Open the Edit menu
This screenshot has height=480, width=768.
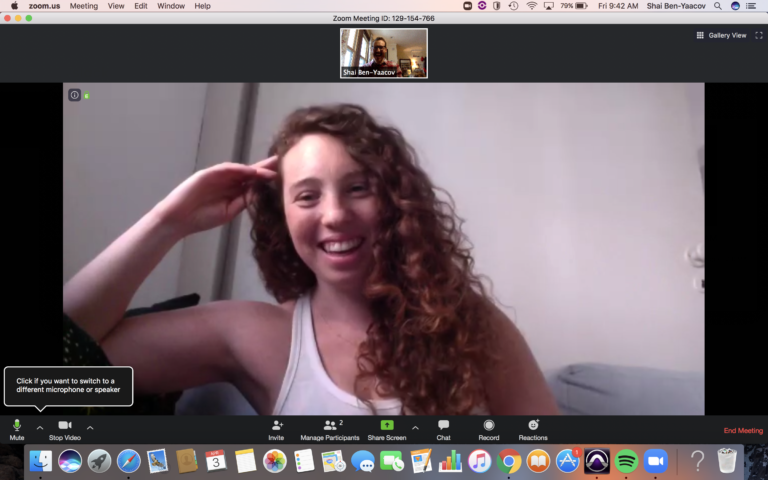tap(141, 6)
